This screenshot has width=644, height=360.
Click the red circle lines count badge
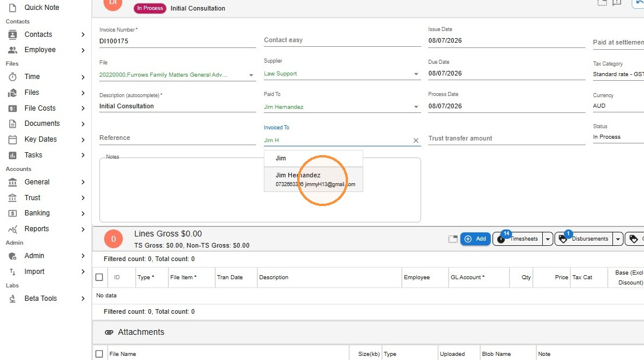[113, 239]
